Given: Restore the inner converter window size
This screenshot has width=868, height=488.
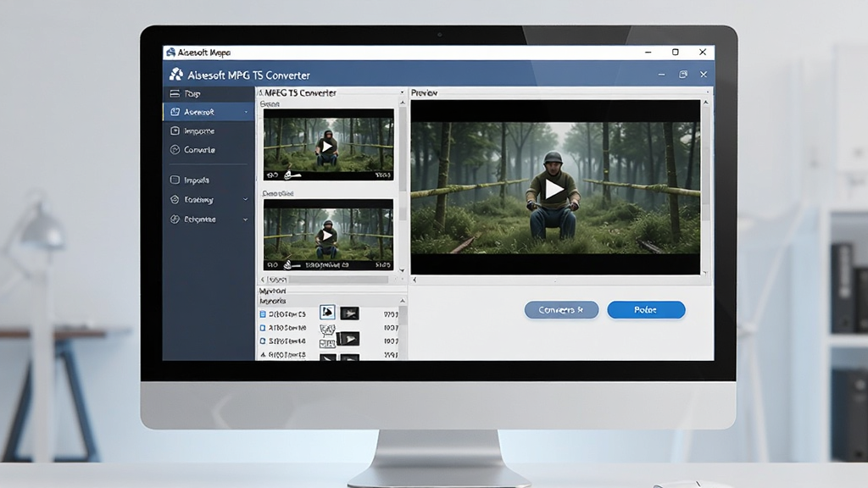Looking at the screenshot, I should coord(683,75).
